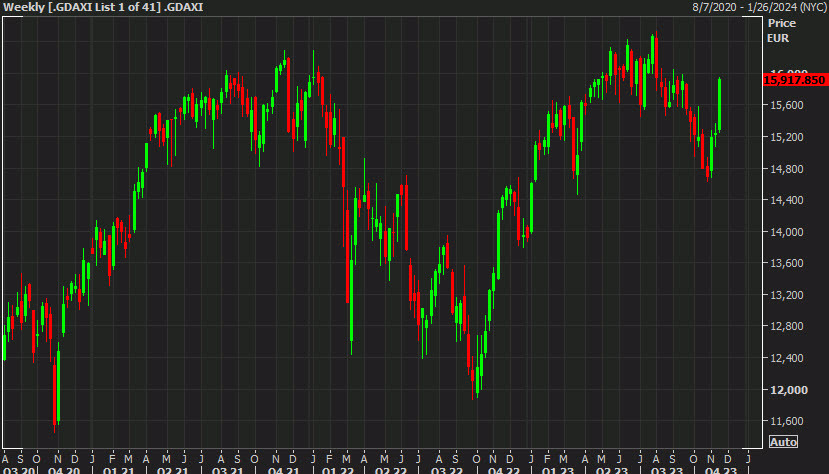Screen dimensions: 829x474
Task: Click the 'Price' axis heading
Action: tap(781, 23)
